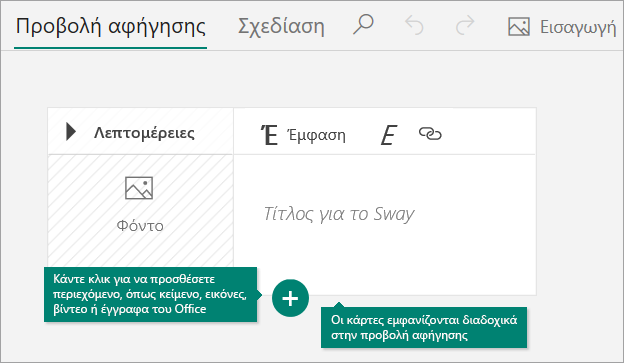Add content with the plus button
The height and width of the screenshot is (363, 624).
pyautogui.click(x=291, y=298)
